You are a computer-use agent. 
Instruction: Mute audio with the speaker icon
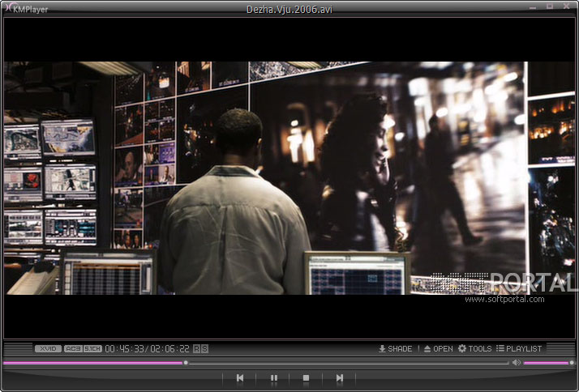click(516, 363)
